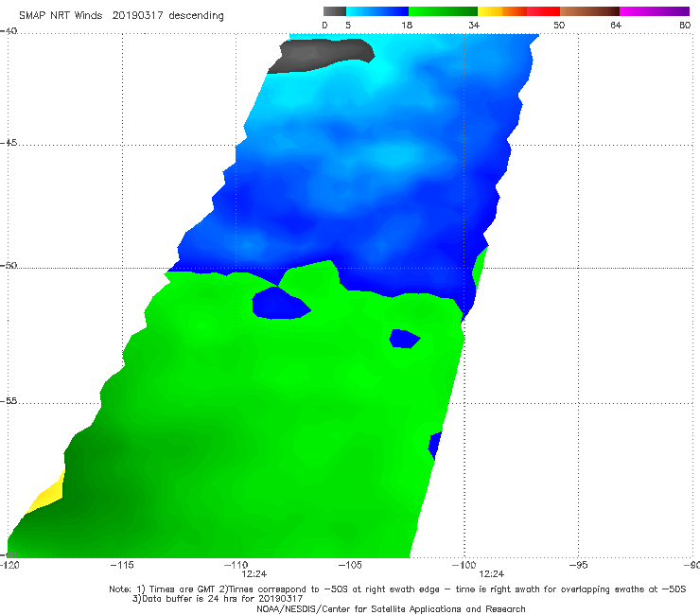This screenshot has height=615, width=700.
Task: Click the color bar label '64'
Action: (x=616, y=25)
